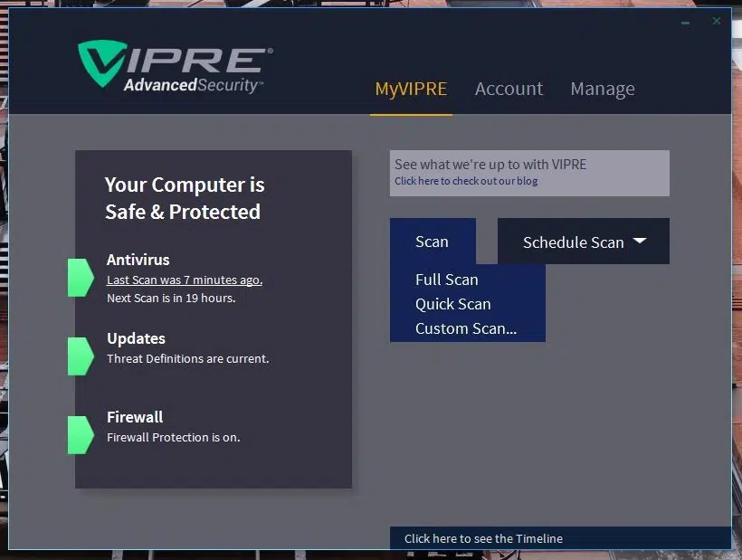742x560 pixels.
Task: Click the Firewall heading
Action: click(x=135, y=417)
